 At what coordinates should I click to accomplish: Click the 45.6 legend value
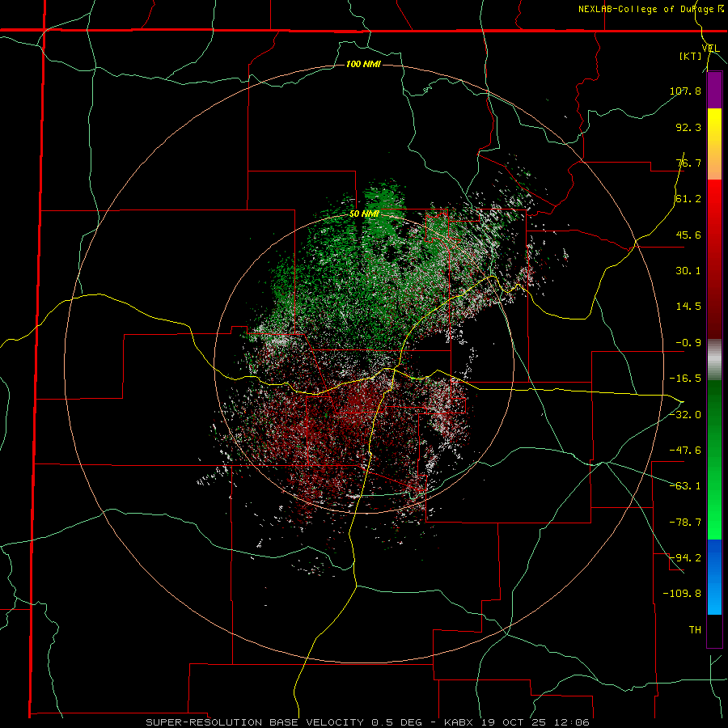(x=688, y=235)
